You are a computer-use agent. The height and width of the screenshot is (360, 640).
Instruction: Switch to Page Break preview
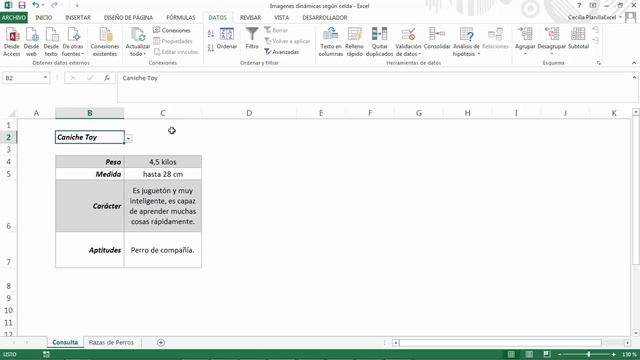547,354
